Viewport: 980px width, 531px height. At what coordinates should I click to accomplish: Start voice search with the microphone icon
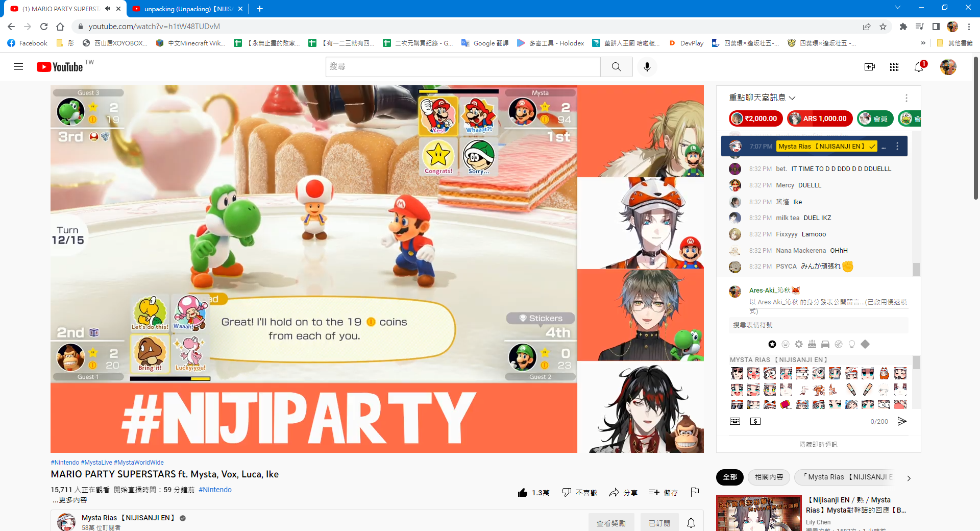pos(647,67)
